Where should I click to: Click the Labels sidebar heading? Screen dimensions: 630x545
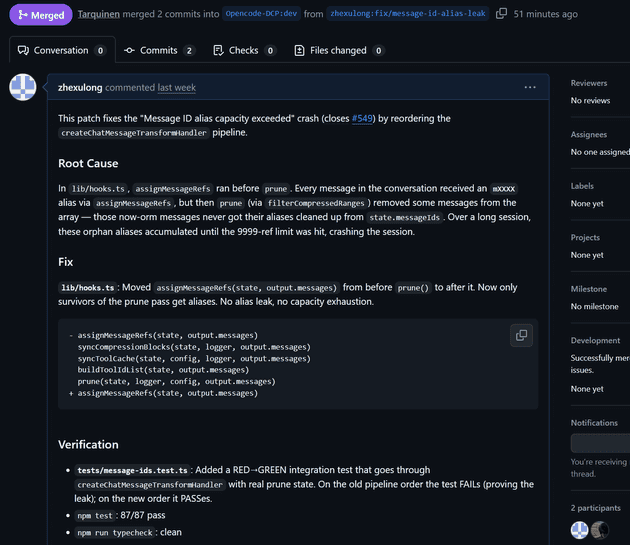coord(582,186)
